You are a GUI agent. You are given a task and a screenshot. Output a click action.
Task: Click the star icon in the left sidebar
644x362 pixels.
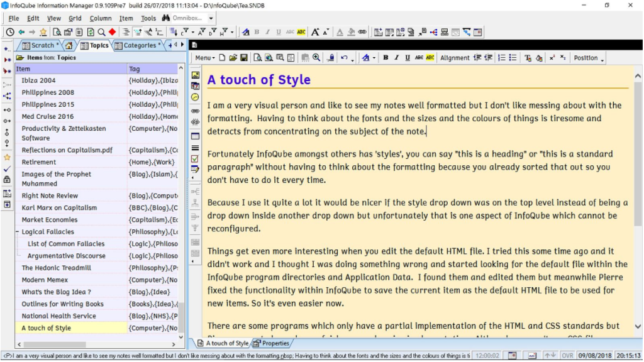(7, 157)
